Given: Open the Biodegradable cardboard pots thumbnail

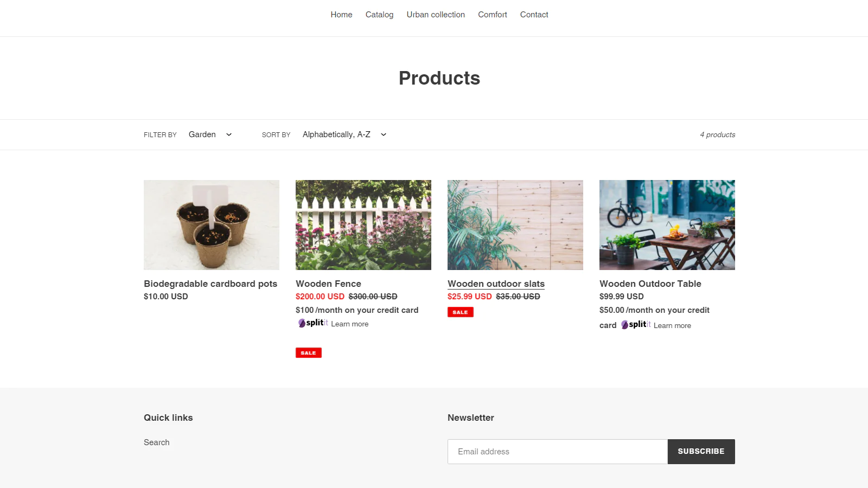Looking at the screenshot, I should [x=212, y=225].
